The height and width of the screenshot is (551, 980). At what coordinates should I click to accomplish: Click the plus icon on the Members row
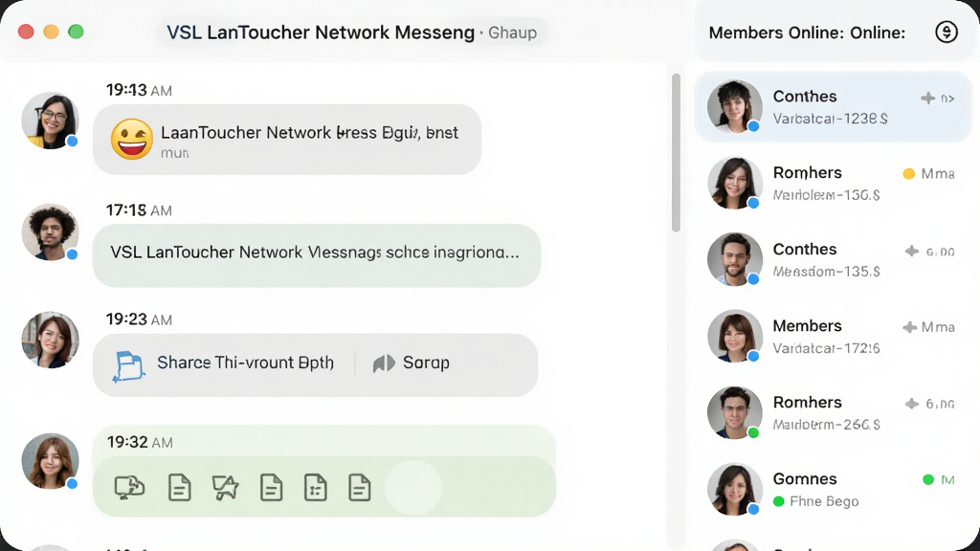coord(910,327)
